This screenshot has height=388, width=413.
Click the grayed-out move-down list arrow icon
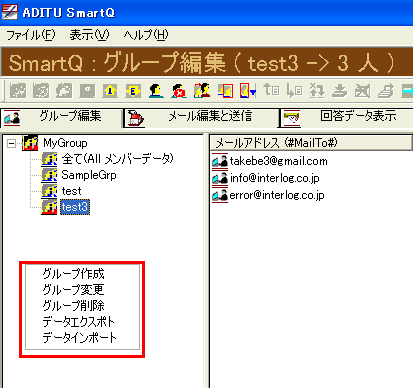tap(295, 91)
